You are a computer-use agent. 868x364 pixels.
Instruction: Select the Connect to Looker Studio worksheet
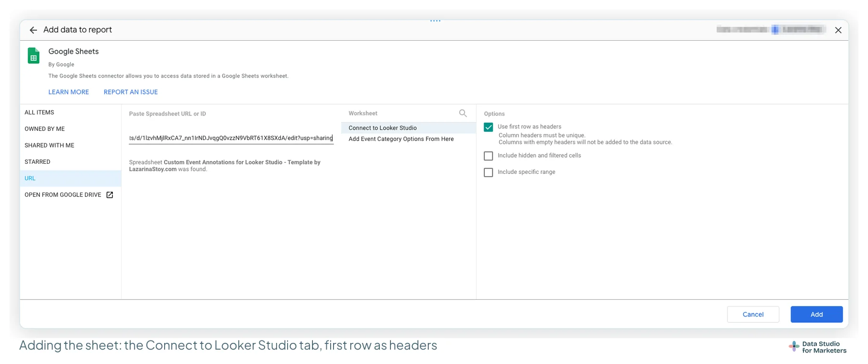tap(408, 128)
